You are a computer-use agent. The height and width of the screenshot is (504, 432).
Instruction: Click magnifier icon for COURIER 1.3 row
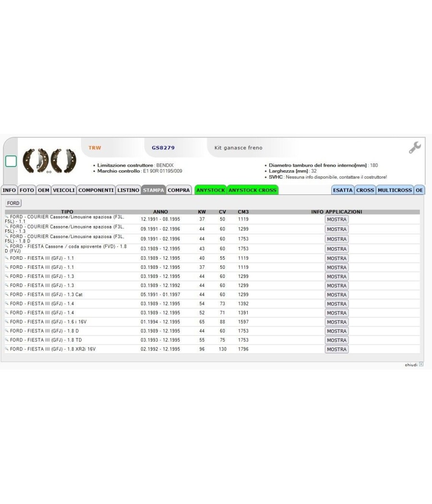pos(7,227)
